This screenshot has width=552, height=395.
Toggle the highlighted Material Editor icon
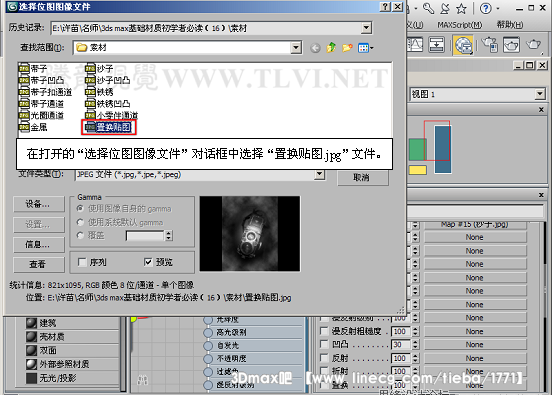pos(463,45)
